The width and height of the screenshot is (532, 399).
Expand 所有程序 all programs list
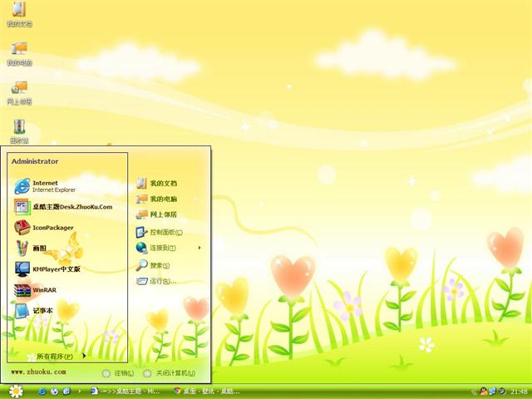coord(61,356)
